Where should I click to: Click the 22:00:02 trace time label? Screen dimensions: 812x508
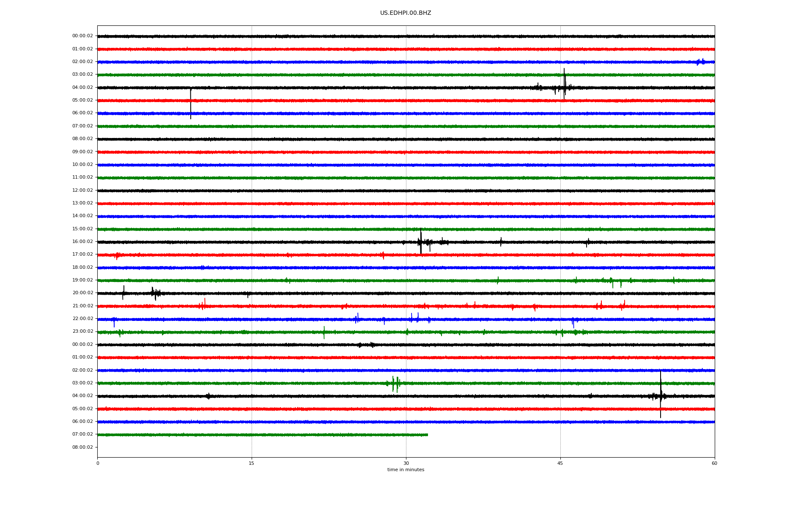tap(82, 319)
